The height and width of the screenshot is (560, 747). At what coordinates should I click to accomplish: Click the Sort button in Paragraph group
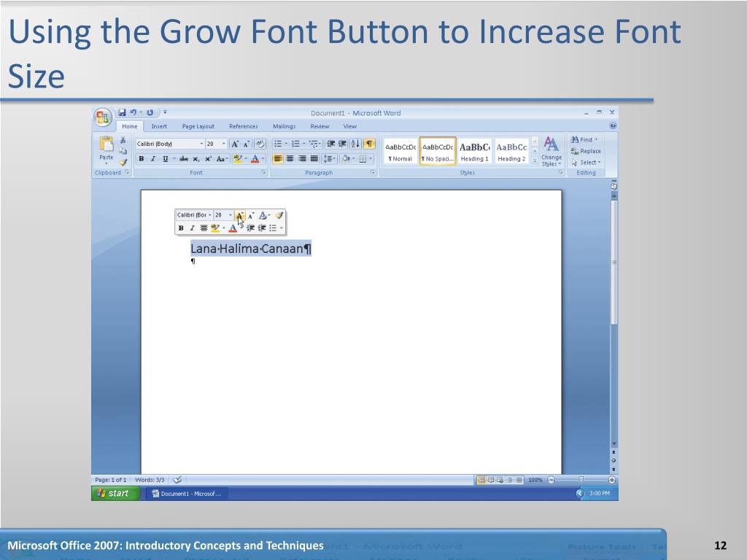point(355,144)
